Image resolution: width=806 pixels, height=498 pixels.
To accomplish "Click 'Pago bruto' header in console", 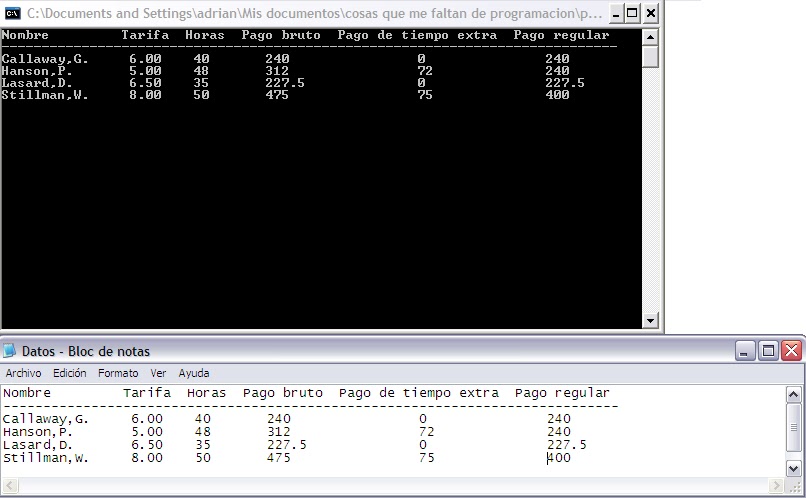I will tap(281, 35).
